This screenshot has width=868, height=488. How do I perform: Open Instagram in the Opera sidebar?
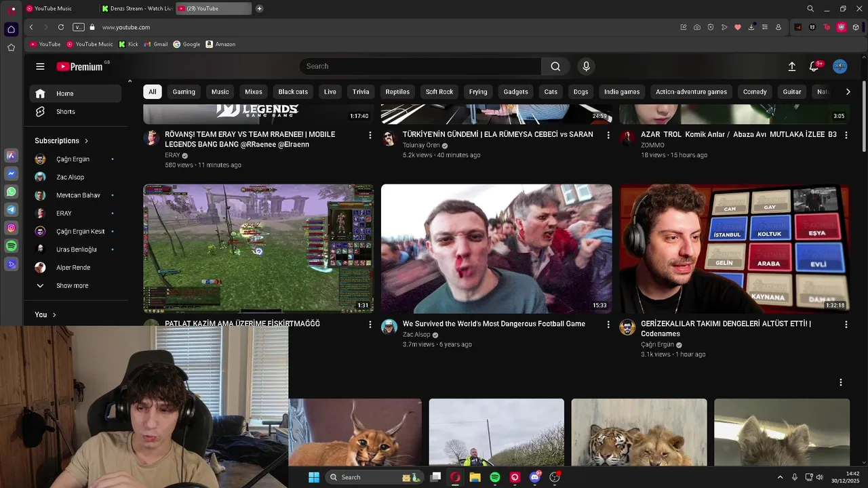click(11, 228)
